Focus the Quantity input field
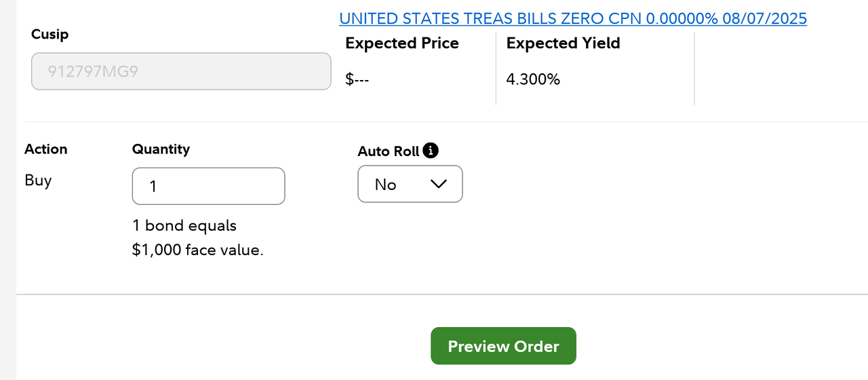This screenshot has height=380, width=868. tap(208, 186)
